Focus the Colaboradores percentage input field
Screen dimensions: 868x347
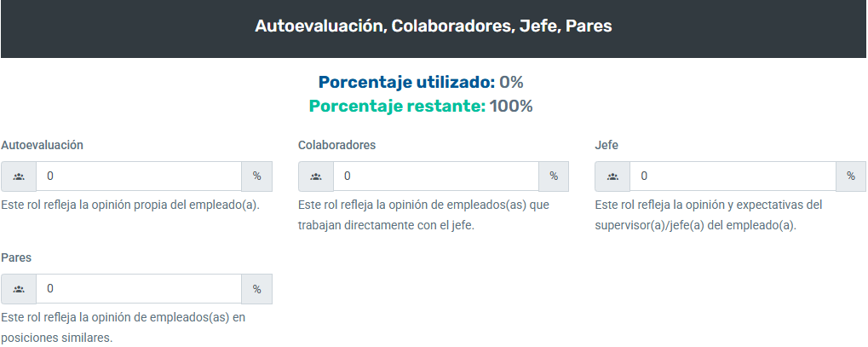pyautogui.click(x=436, y=176)
